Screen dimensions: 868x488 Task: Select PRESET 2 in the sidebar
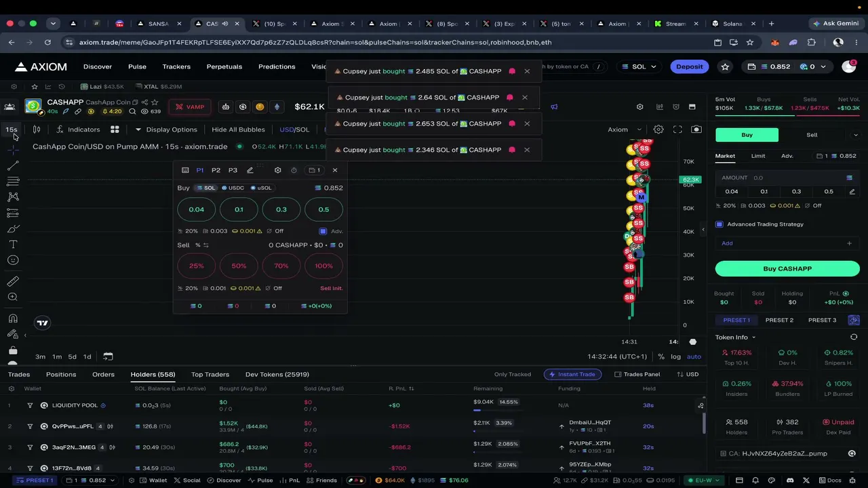[779, 320]
